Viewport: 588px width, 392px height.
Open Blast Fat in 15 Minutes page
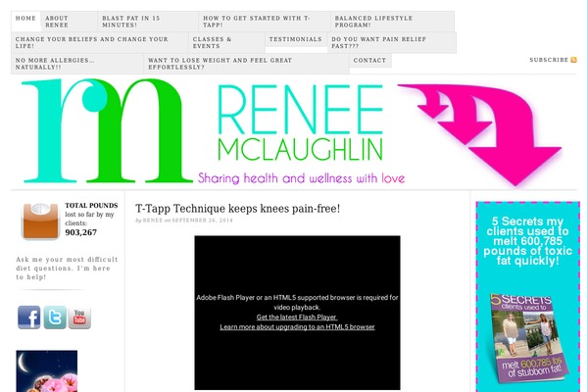[148, 22]
